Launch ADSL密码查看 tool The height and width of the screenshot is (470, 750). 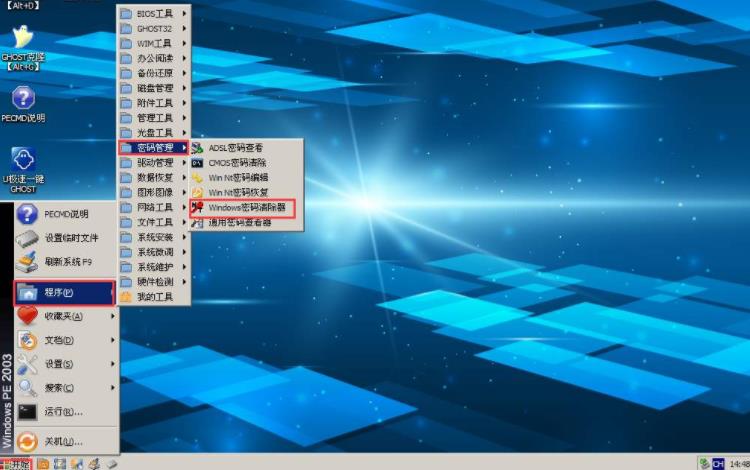click(246, 148)
